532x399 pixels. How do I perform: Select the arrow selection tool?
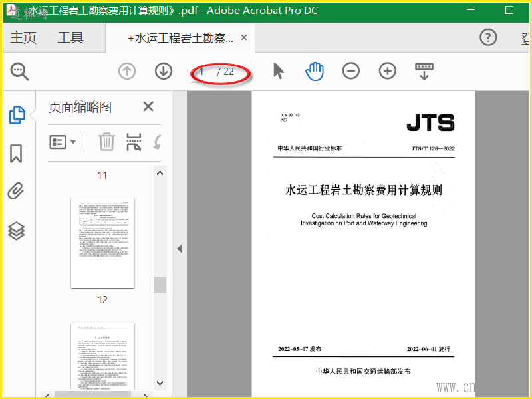[x=278, y=71]
